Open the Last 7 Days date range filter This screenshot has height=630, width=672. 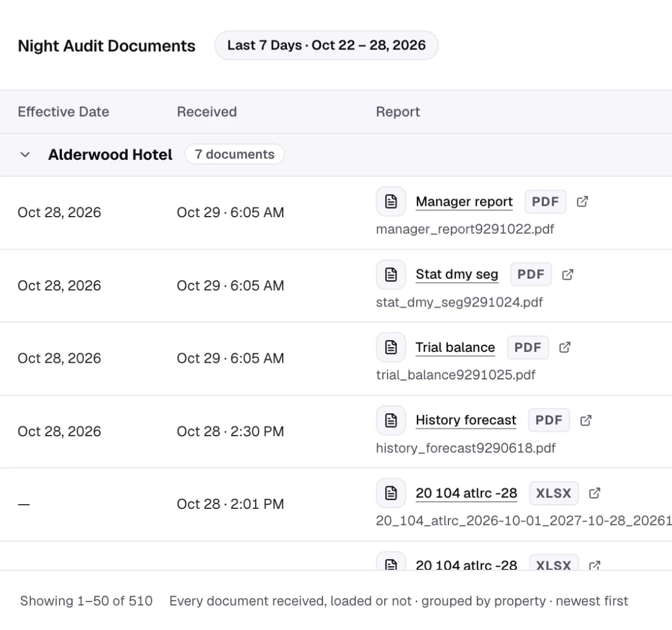326,45
